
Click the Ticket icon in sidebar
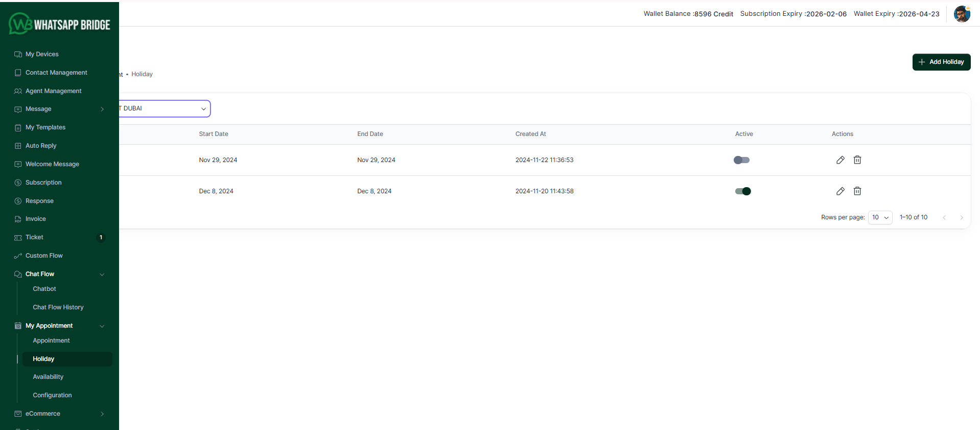click(18, 237)
